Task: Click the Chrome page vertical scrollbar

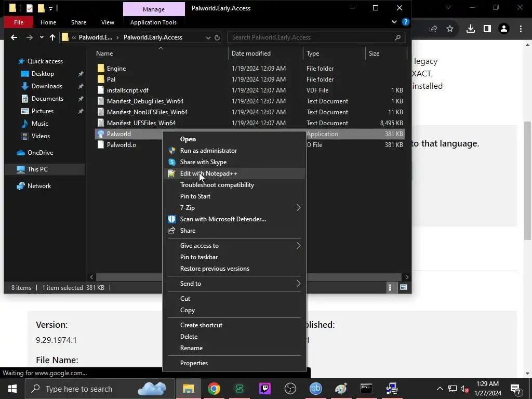Action: (x=528, y=181)
